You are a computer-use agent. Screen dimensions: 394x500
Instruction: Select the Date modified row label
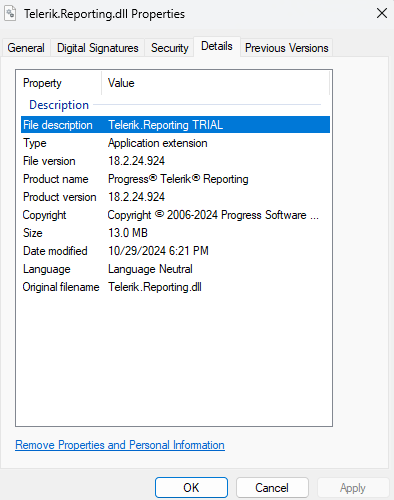pos(55,251)
